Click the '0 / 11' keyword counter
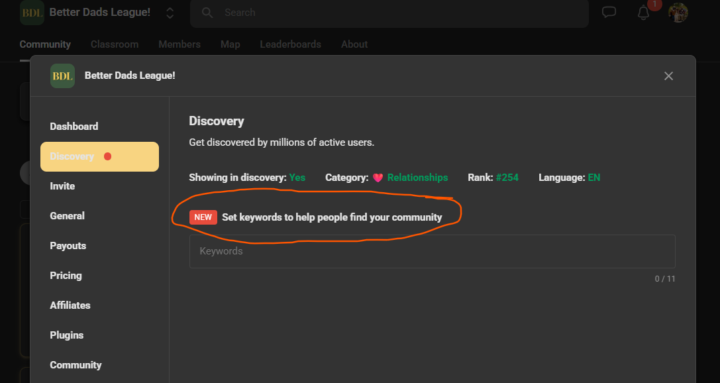Image resolution: width=720 pixels, height=383 pixels. click(665, 279)
